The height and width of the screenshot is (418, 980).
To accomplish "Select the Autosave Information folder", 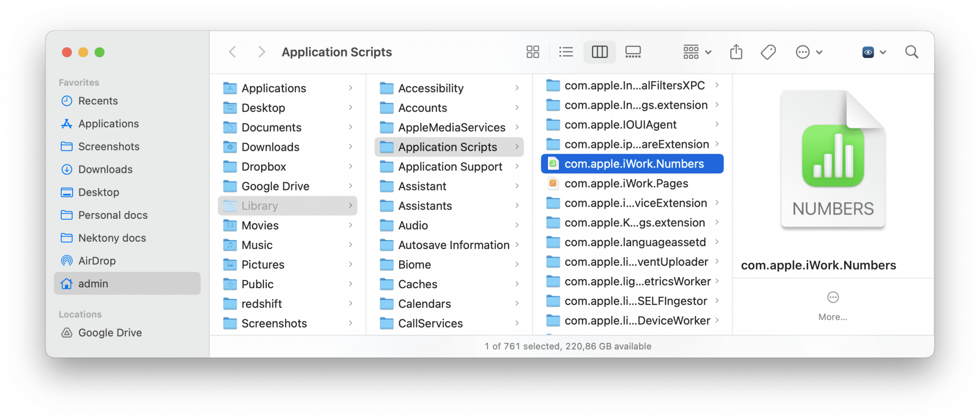I will (x=449, y=245).
